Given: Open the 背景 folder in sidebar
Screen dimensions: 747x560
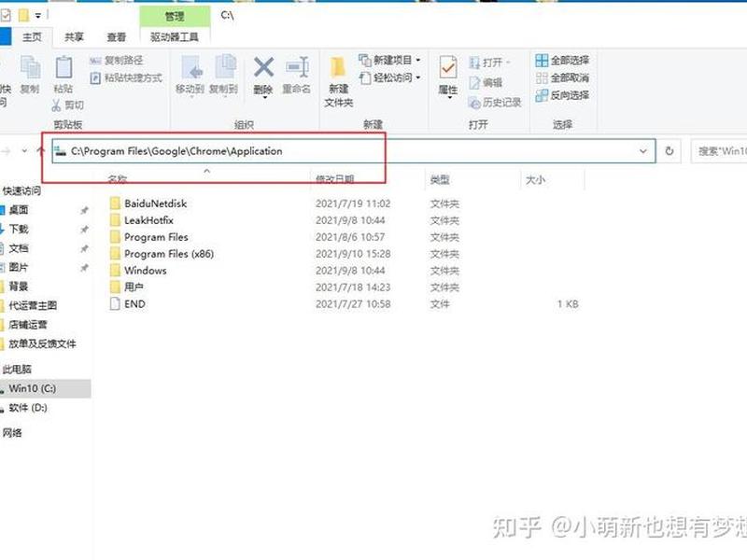Looking at the screenshot, I should click(18, 287).
